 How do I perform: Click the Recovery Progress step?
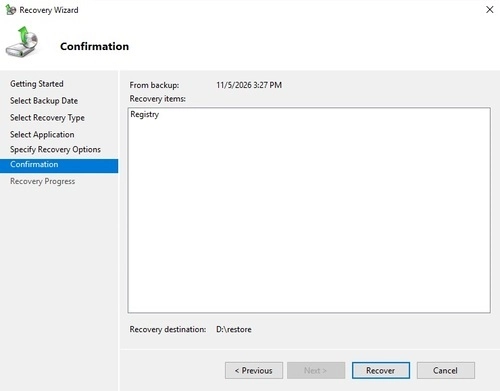pyautogui.click(x=43, y=181)
